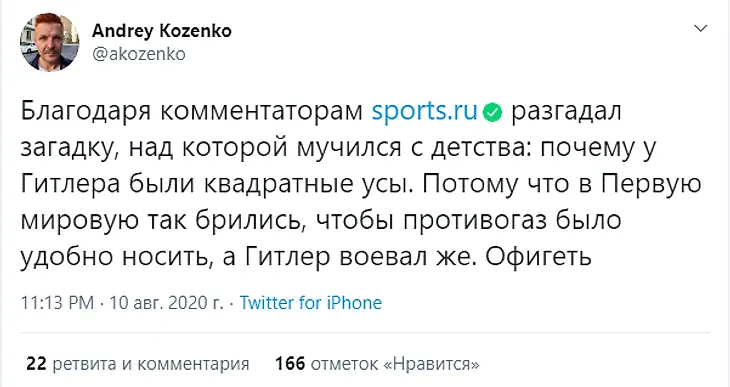This screenshot has height=387, width=730.
Task: Click the word Офигеть ending the tweet
Action: pyautogui.click(x=539, y=257)
